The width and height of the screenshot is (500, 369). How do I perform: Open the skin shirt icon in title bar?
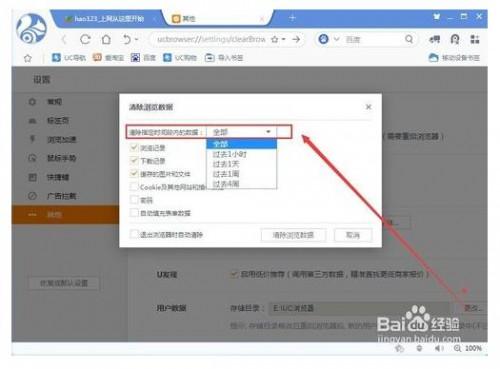[436, 16]
